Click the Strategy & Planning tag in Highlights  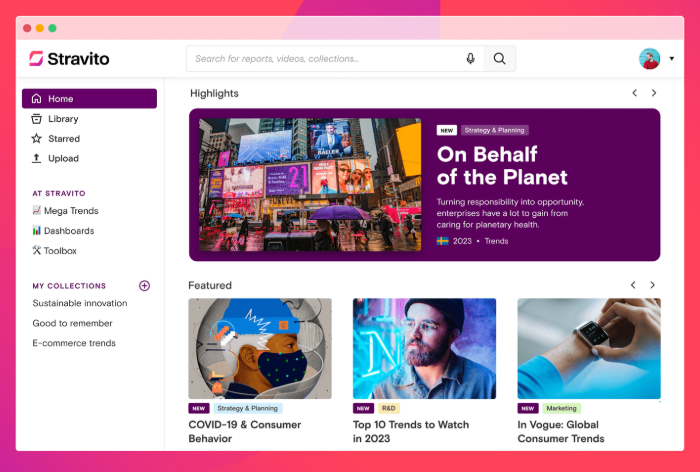[495, 130]
